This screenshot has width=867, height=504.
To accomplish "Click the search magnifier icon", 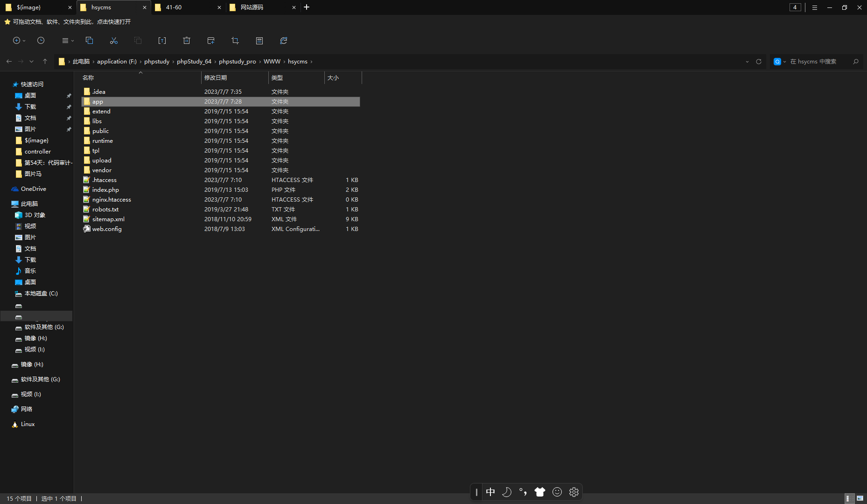I will tap(856, 62).
